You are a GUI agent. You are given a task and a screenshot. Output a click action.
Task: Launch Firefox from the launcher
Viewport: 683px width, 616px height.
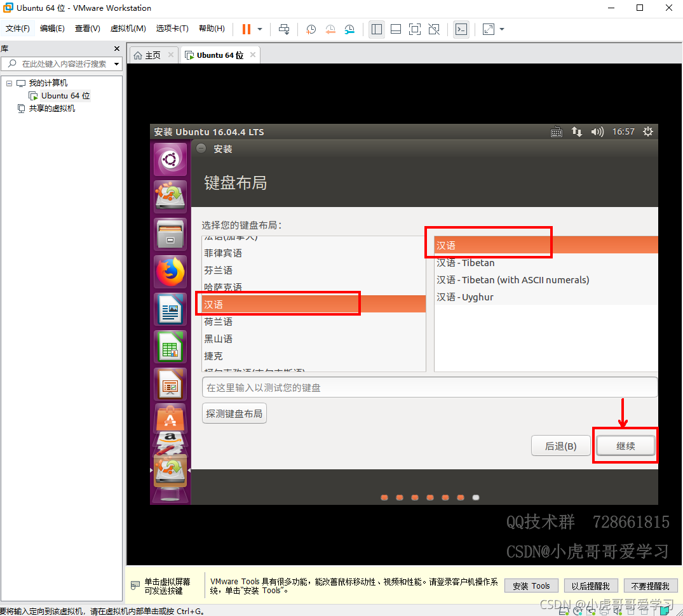coord(170,272)
